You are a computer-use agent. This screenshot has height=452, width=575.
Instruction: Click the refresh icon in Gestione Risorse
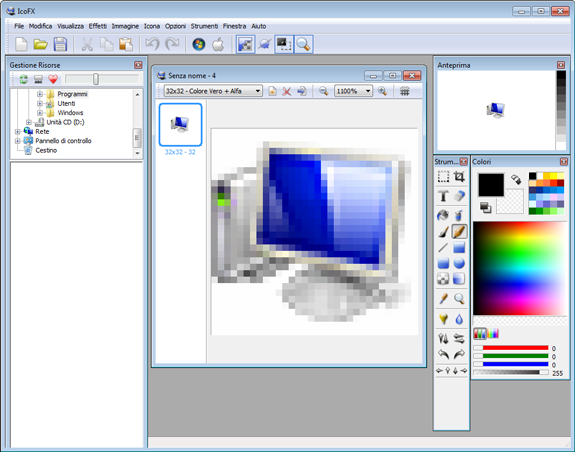[x=24, y=79]
